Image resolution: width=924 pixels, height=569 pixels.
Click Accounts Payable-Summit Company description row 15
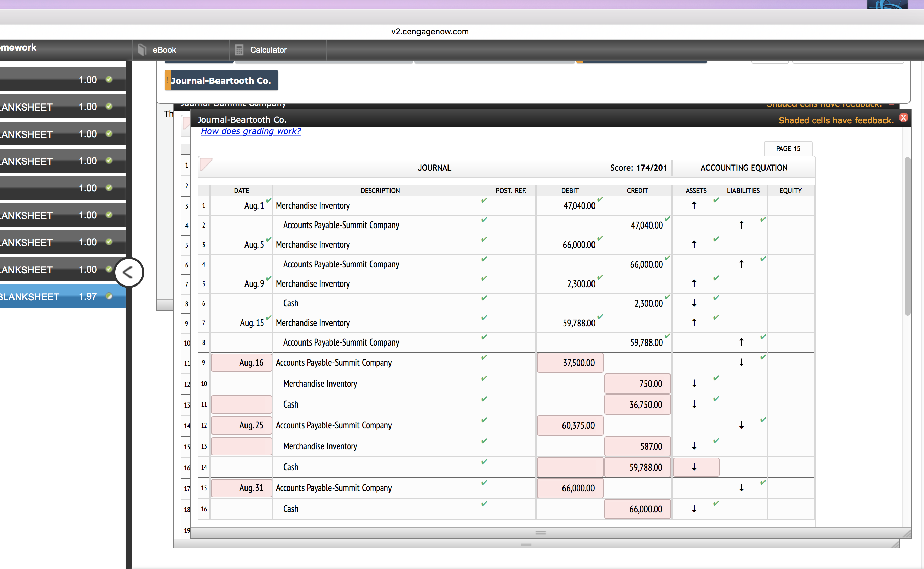(x=334, y=488)
